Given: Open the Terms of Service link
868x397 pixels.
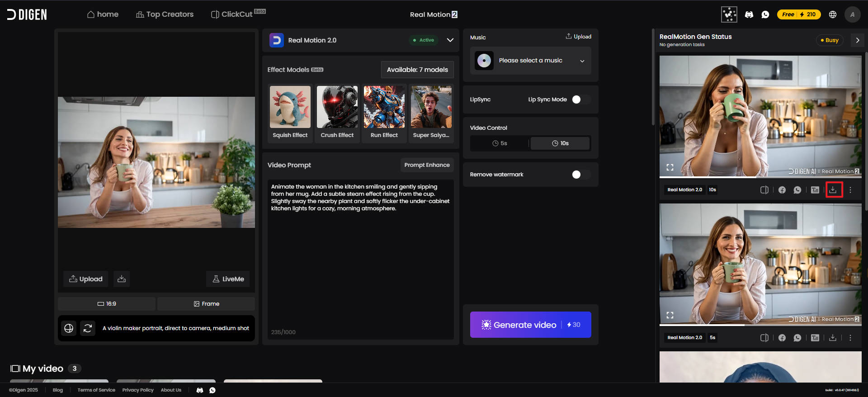Looking at the screenshot, I should (x=96, y=390).
